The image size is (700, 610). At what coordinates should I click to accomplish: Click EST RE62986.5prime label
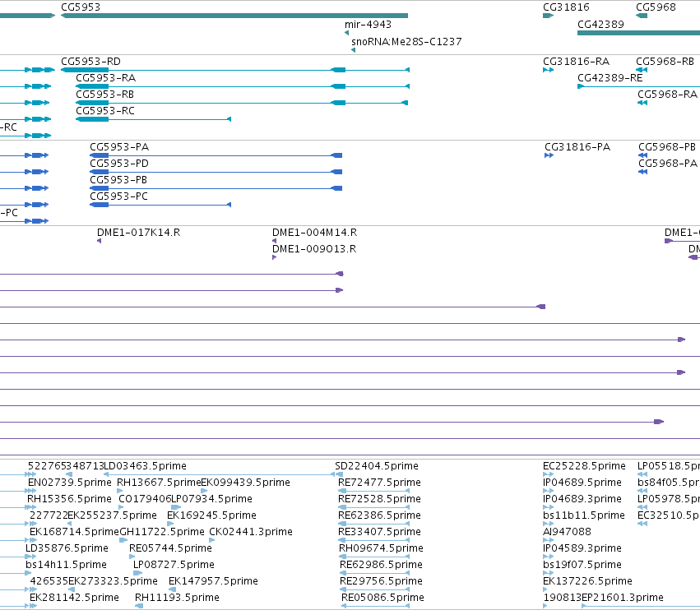[381, 565]
